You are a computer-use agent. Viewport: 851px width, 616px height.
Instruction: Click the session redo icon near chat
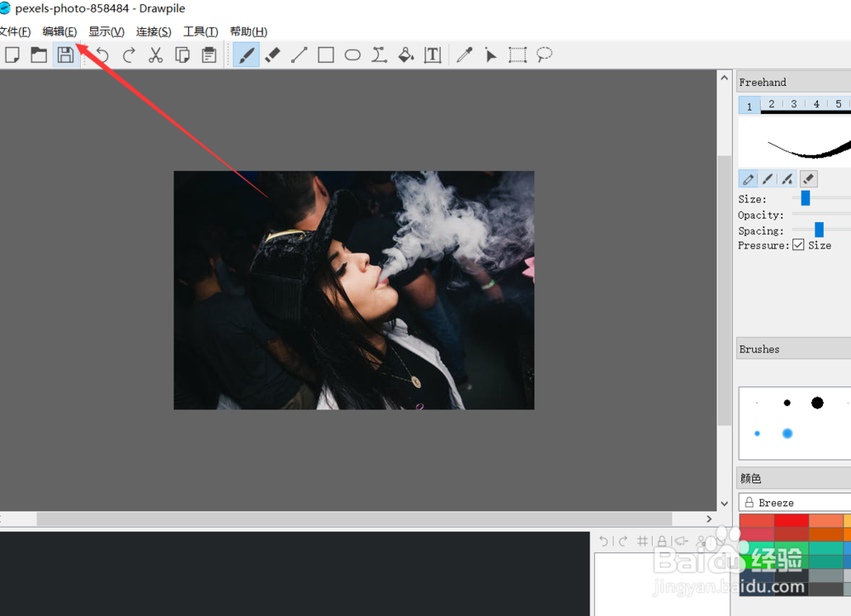tap(623, 540)
